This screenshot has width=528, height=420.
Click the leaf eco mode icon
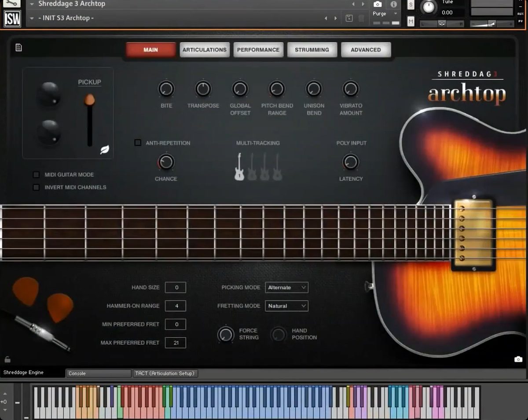[x=105, y=150]
